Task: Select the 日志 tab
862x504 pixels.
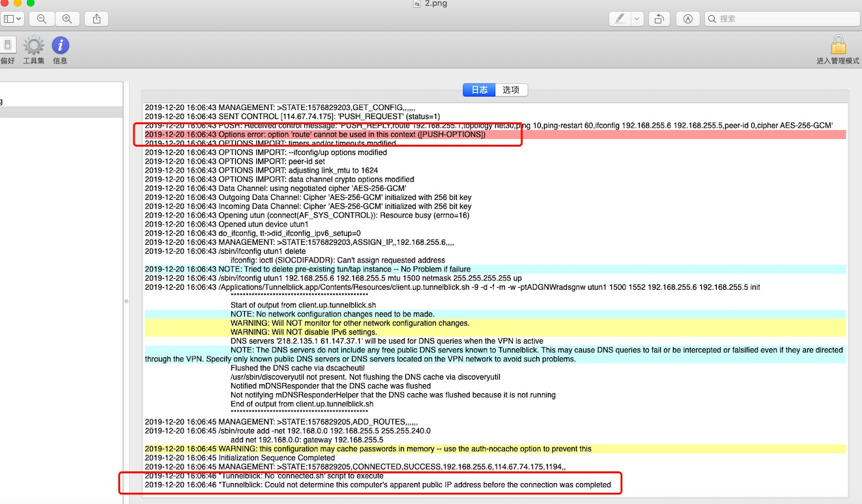Action: (x=479, y=90)
